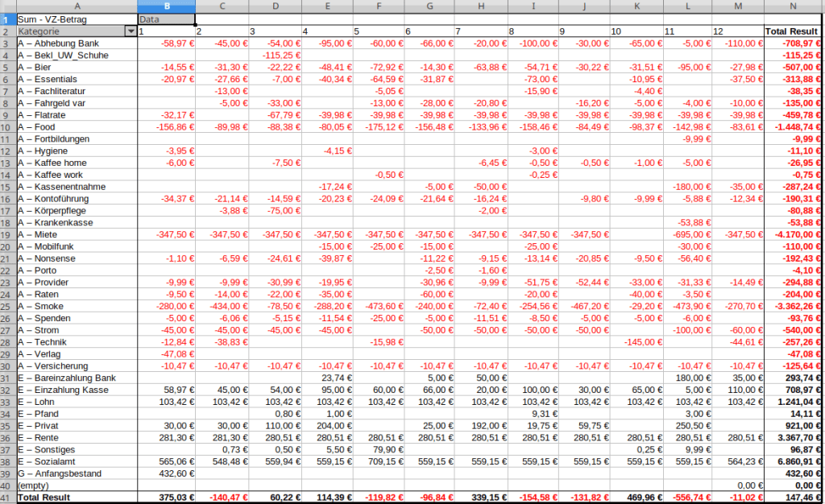The image size is (825, 504).
Task: Select column header B
Action: tap(165, 6)
